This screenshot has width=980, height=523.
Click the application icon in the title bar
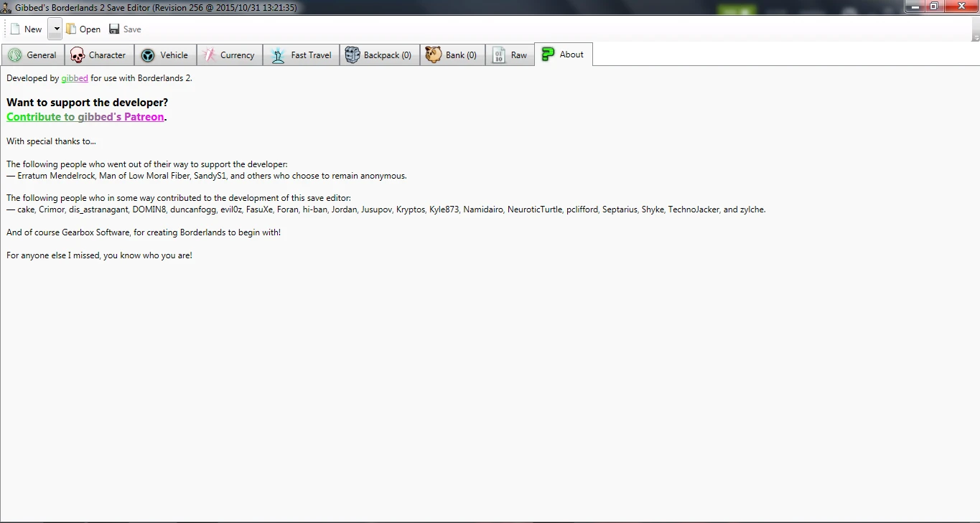[x=6, y=6]
